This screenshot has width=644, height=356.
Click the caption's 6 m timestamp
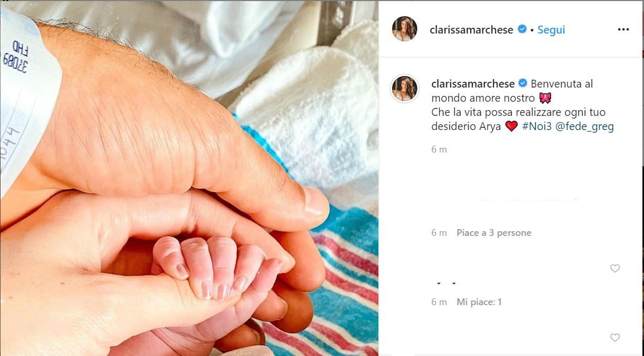tap(439, 149)
